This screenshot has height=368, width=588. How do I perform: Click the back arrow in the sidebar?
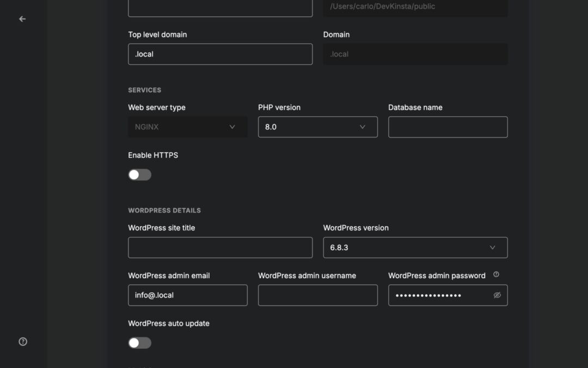coord(22,19)
